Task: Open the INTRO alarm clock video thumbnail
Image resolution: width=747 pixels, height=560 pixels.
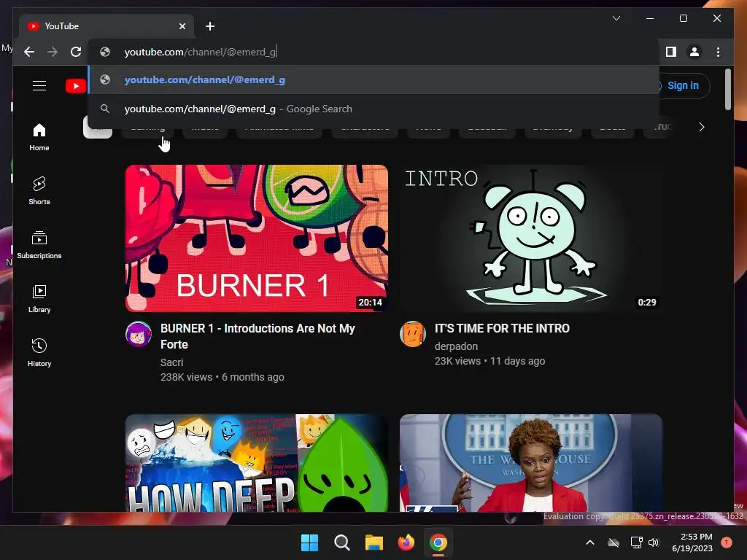Action: click(x=531, y=238)
